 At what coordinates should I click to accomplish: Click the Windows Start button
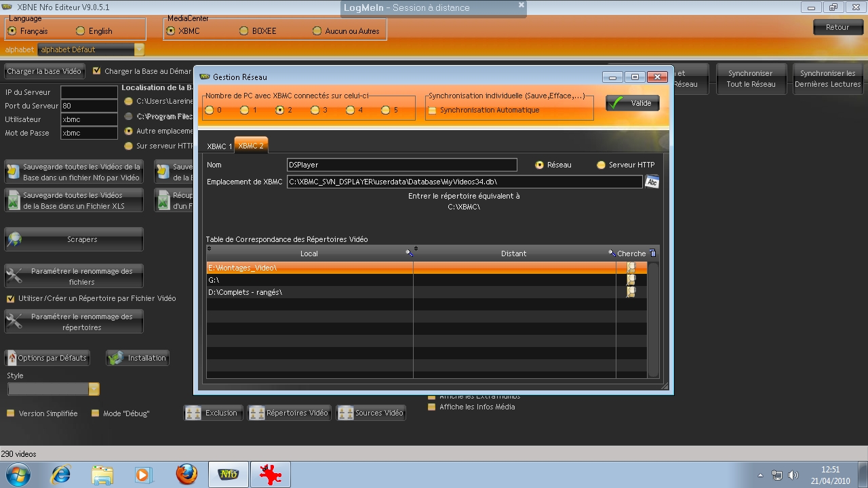click(x=18, y=474)
